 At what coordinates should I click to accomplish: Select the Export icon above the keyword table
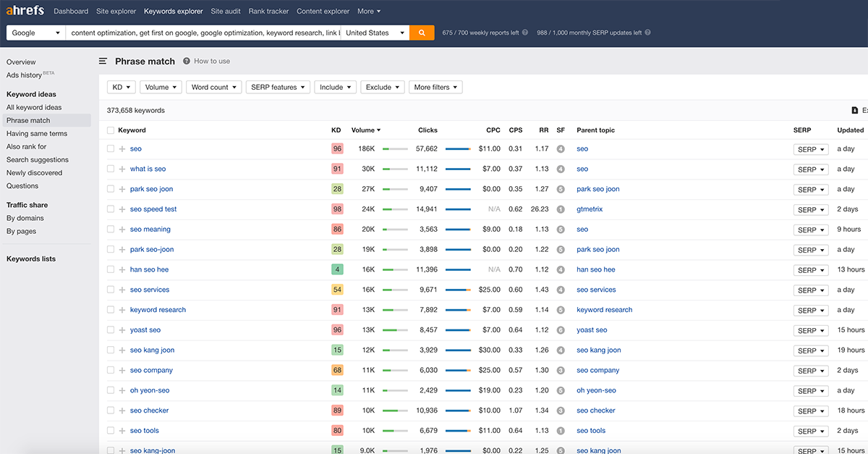(x=856, y=109)
